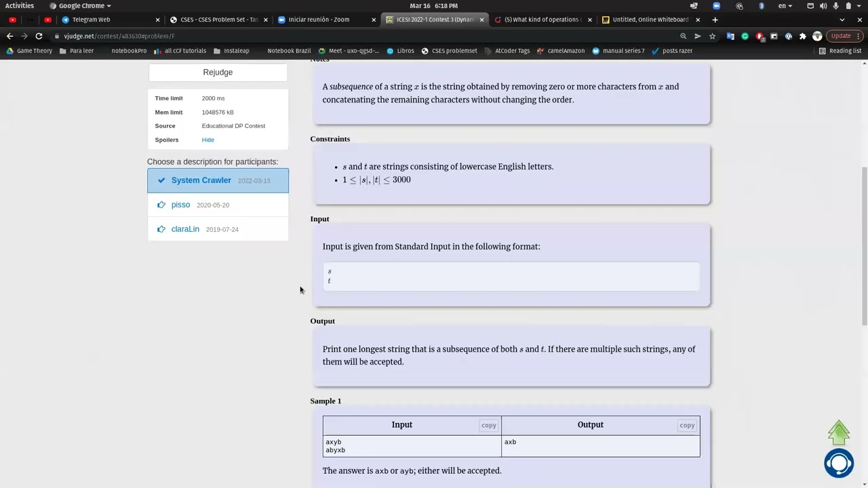868x488 pixels.
Task: Click the 'Educational DP Contest' source text
Action: tap(233, 126)
